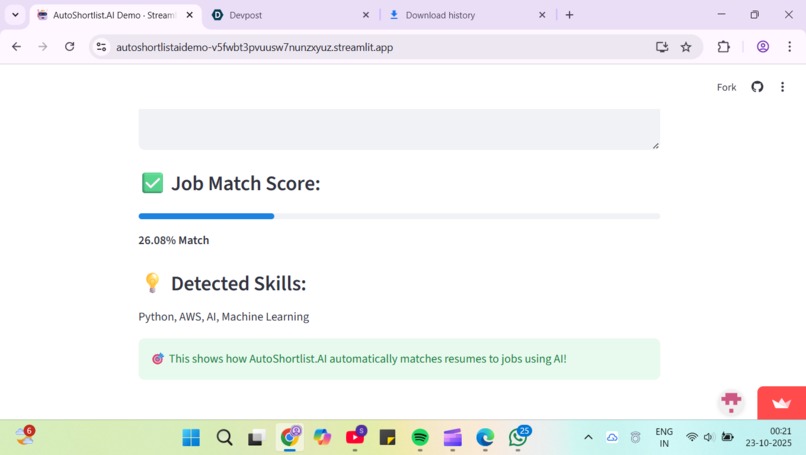This screenshot has width=806, height=455.
Task: Open Wi-Fi network settings tray icon
Action: (692, 438)
